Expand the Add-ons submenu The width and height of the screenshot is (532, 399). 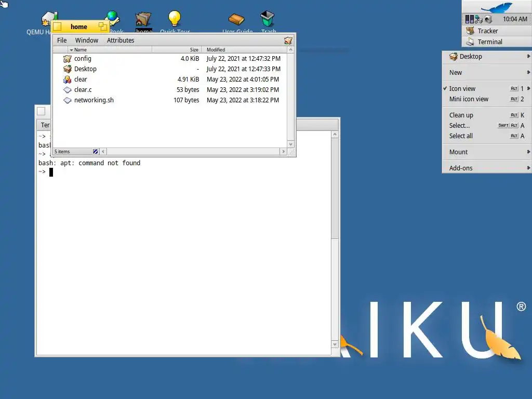(x=487, y=168)
